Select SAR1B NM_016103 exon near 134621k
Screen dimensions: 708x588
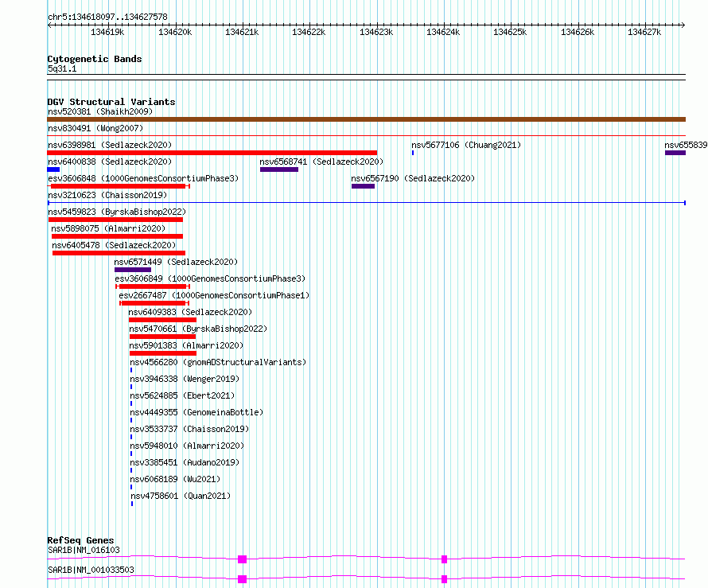pos(243,559)
